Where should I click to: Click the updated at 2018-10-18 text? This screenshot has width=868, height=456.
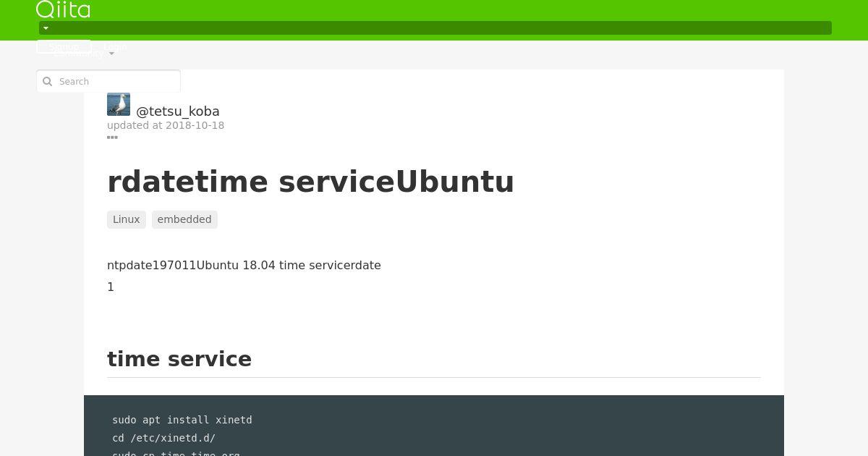(x=166, y=125)
